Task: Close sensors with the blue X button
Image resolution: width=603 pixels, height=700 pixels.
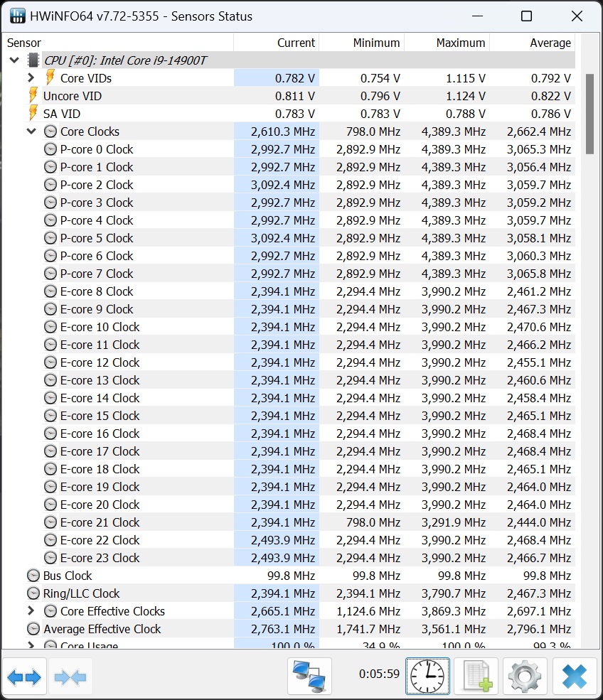Action: 575,676
